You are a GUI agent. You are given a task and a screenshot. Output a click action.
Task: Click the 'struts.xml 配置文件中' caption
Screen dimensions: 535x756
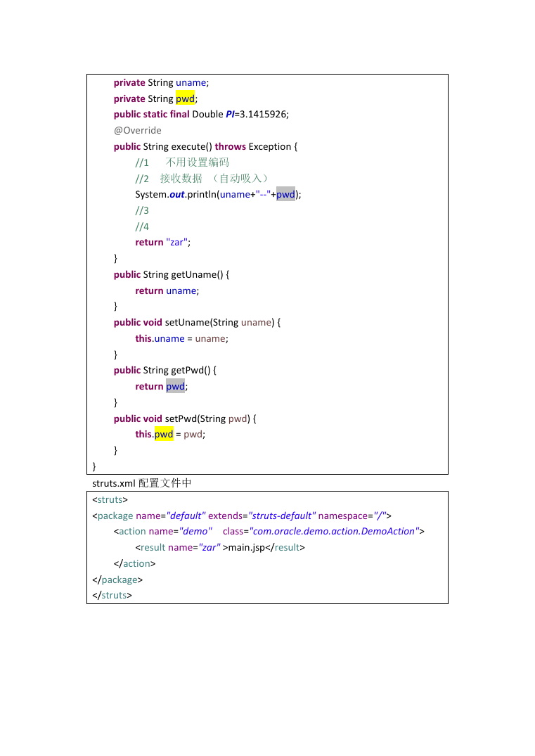[142, 483]
